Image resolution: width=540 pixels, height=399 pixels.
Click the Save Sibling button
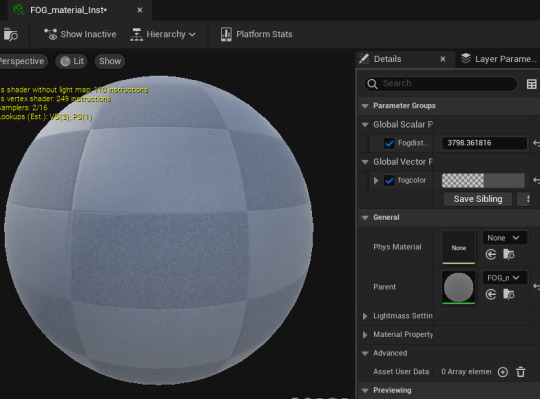coord(478,199)
